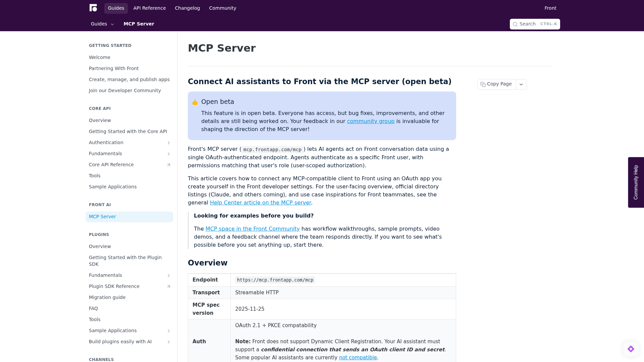Open the Community Help side tab

(636, 182)
